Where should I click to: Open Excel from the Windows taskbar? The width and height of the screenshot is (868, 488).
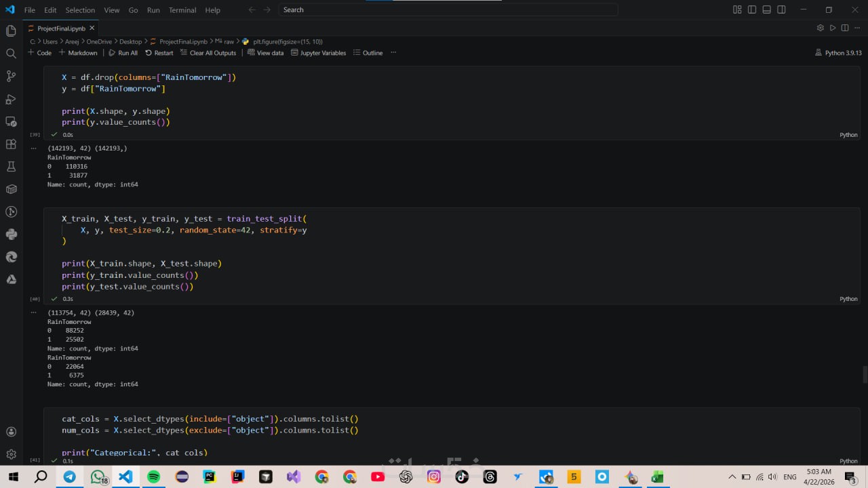point(657,476)
